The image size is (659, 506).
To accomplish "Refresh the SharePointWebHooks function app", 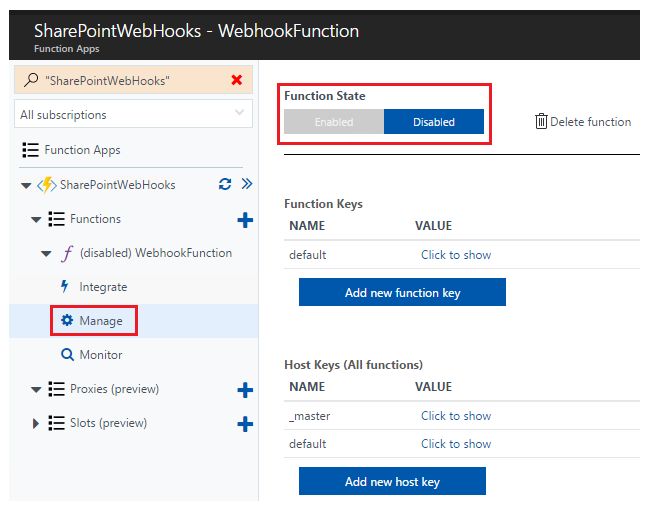I will point(225,184).
